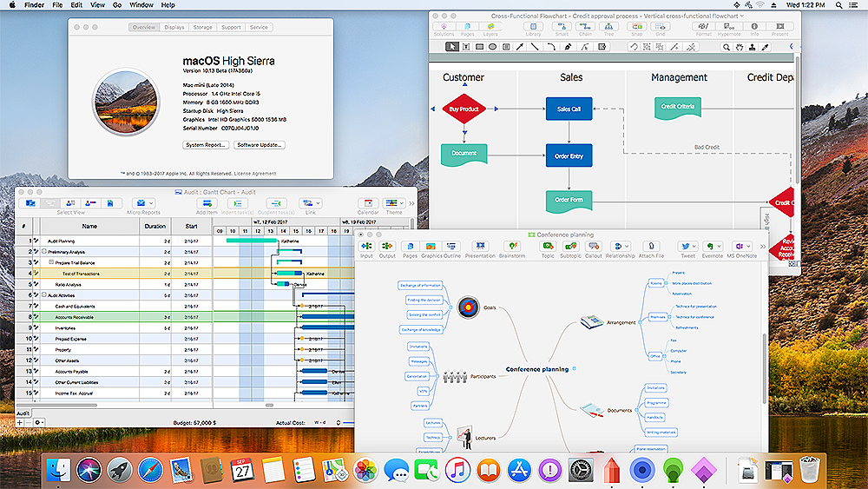
Task: Click Add Item in Gantt chart toolbar
Action: pos(207,203)
